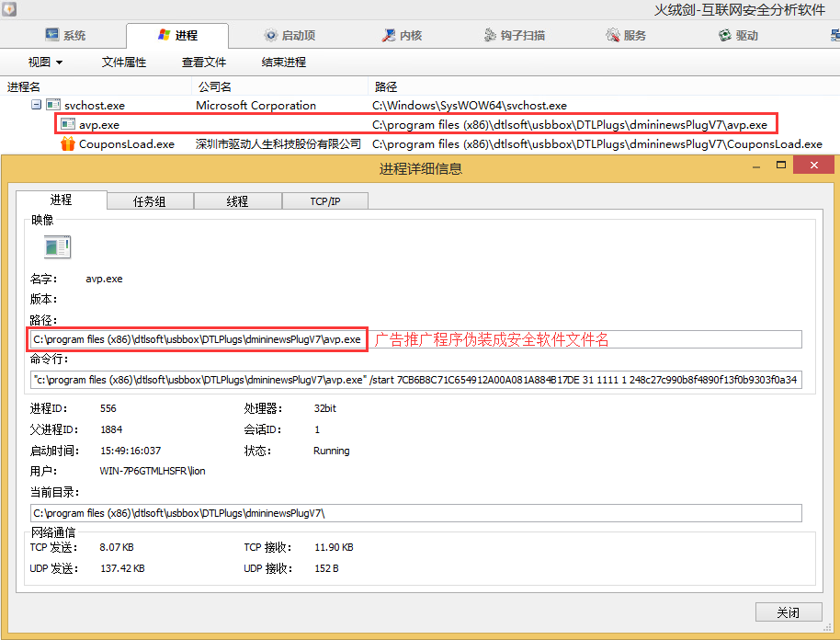Viewport: 840px width, 640px height.
Task: Click 查看文件 in the toolbar
Action: point(204,63)
